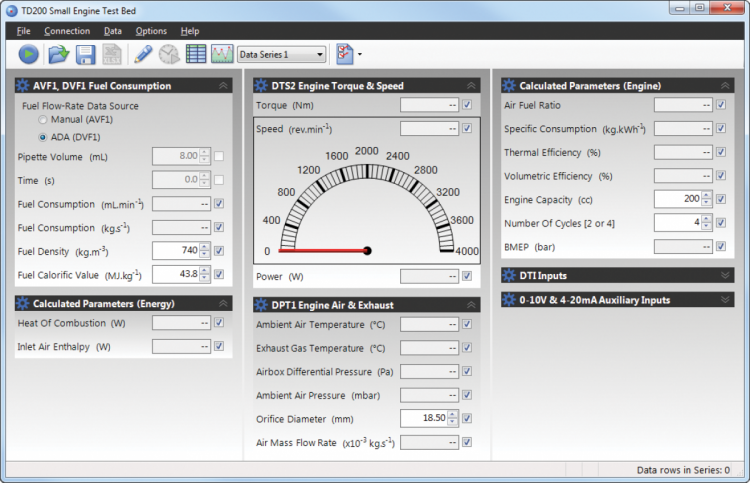The width and height of the screenshot is (750, 483).
Task: Toggle the Power (W) checkbox
Action: coord(467,276)
